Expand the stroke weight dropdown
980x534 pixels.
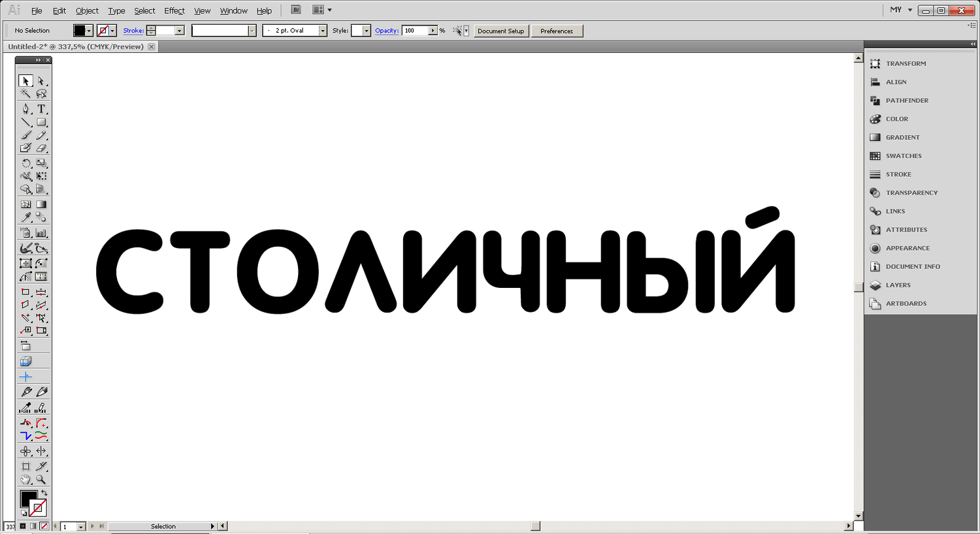[x=180, y=31]
